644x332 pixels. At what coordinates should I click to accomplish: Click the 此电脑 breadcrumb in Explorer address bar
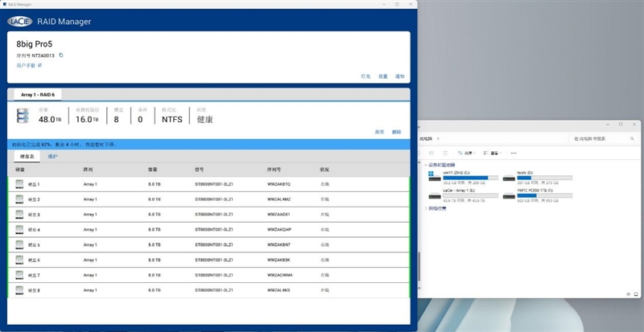pyautogui.click(x=427, y=139)
